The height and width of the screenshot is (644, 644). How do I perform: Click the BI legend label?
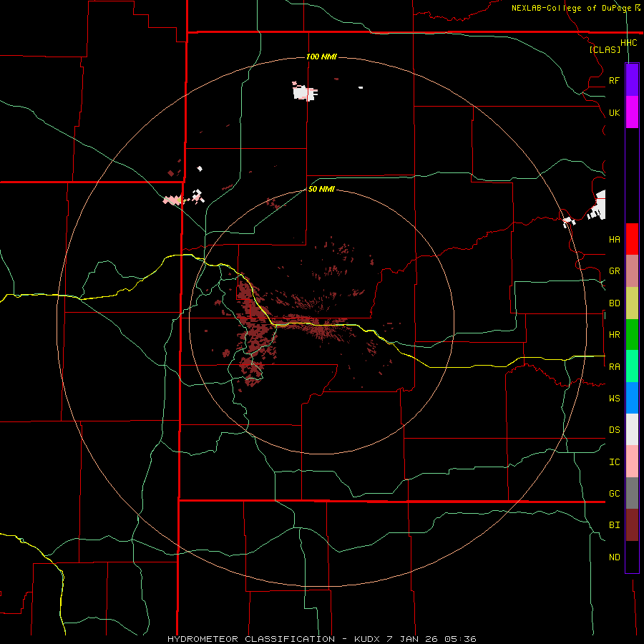tap(615, 525)
